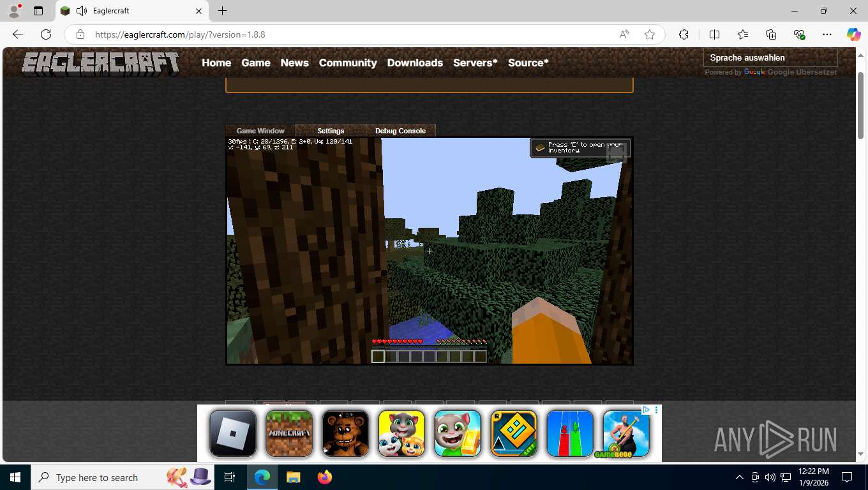Image resolution: width=868 pixels, height=490 pixels.
Task: Open the File Explorer taskbar icon
Action: 293,477
